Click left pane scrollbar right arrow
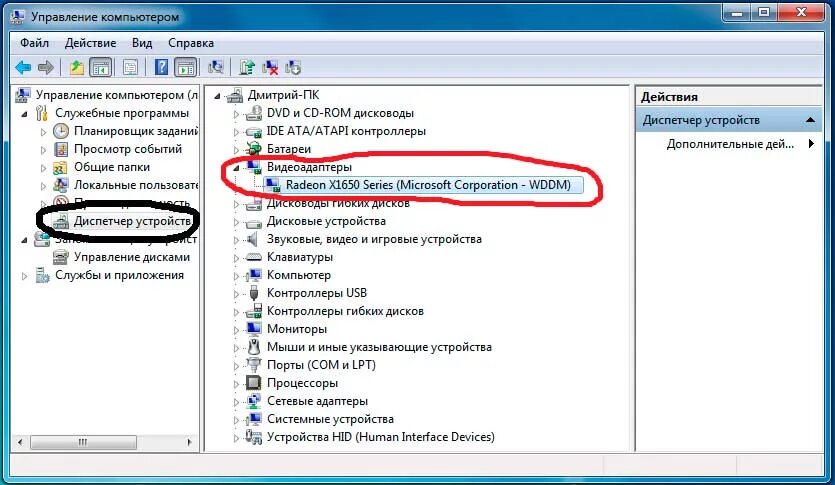The width and height of the screenshot is (835, 485). [190, 442]
